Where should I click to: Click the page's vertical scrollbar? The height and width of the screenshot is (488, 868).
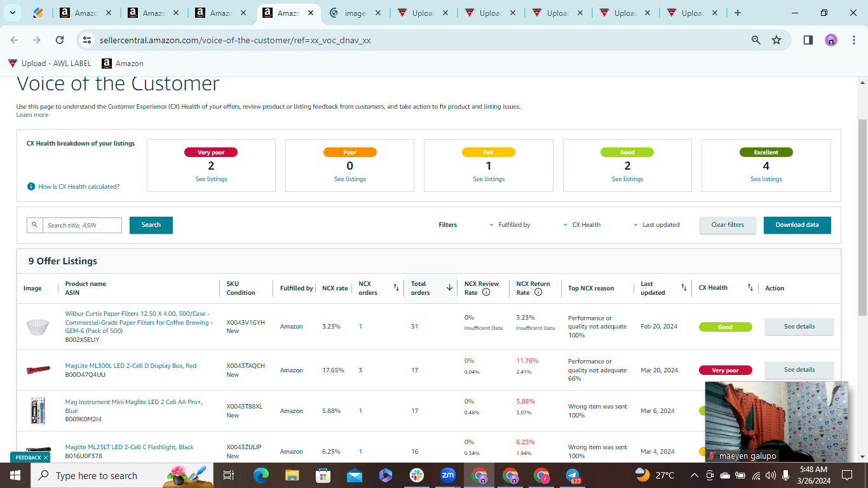(862, 216)
